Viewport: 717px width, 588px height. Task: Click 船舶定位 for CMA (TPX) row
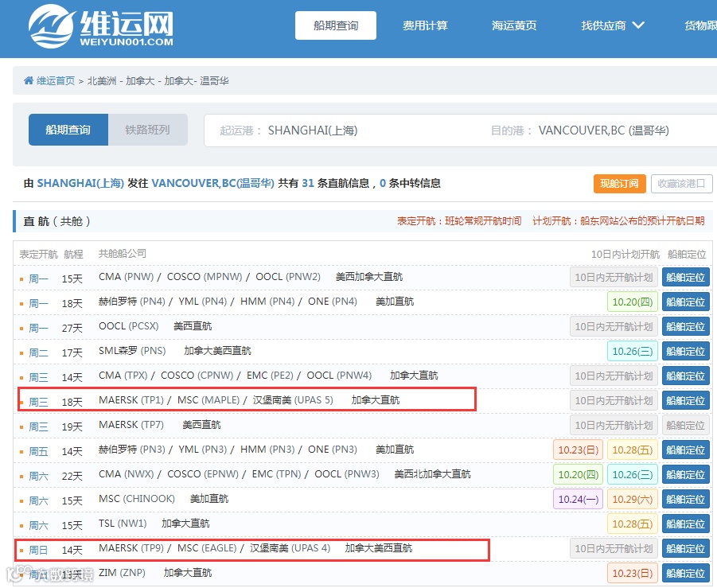[685, 376]
